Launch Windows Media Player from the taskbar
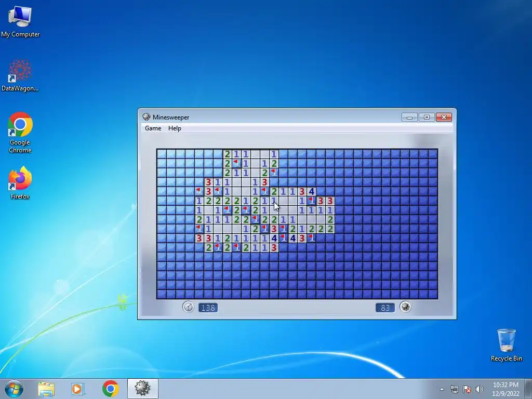 pyautogui.click(x=77, y=389)
